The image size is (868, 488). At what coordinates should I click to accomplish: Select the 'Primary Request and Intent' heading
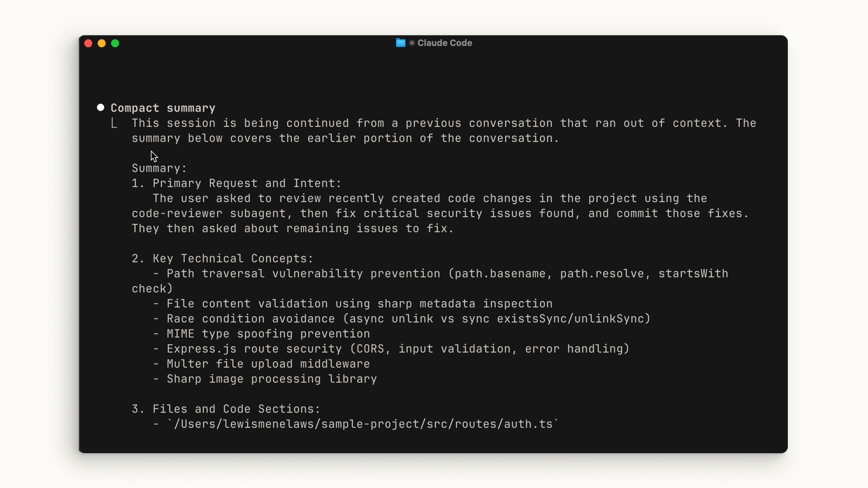(247, 183)
